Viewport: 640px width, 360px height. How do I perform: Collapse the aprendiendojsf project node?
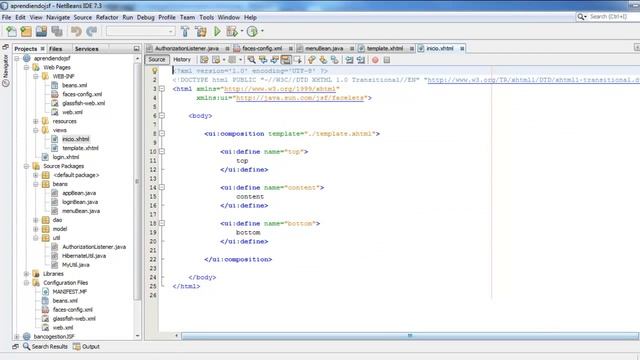(17, 58)
